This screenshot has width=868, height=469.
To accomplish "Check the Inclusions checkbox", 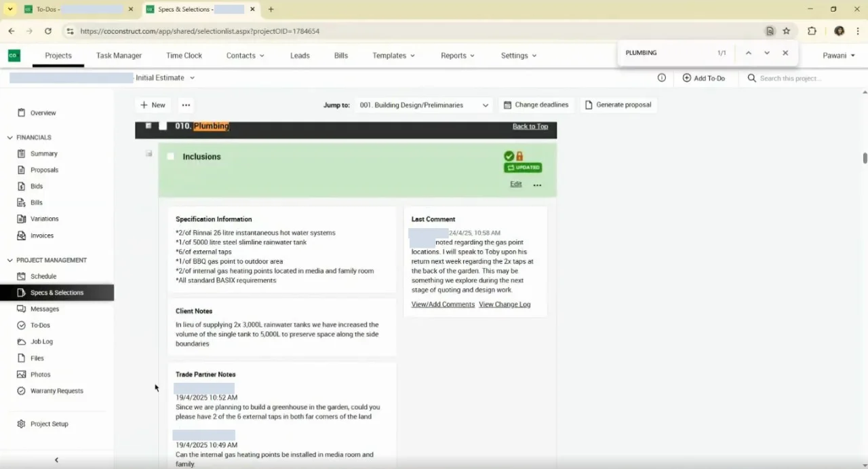I will coord(171,156).
